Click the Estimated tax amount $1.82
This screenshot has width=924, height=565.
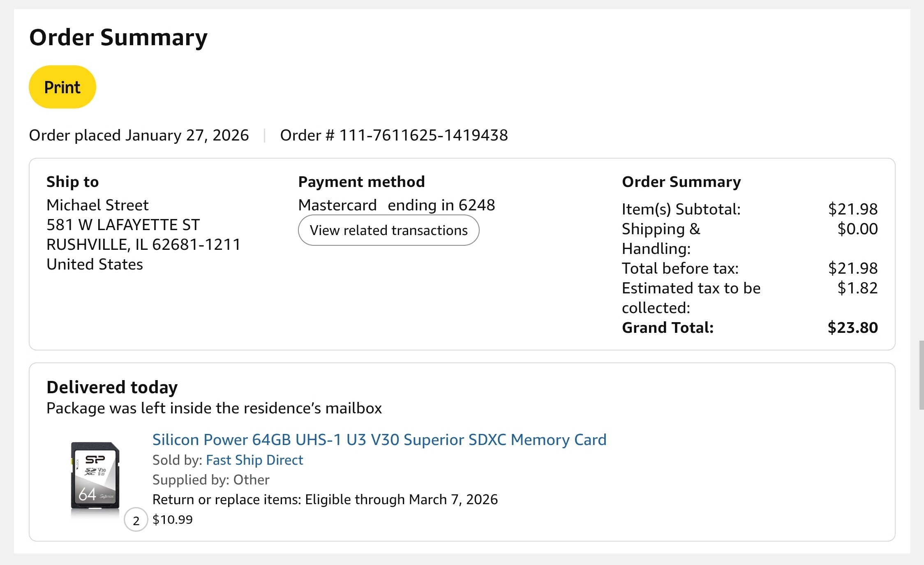pos(857,288)
